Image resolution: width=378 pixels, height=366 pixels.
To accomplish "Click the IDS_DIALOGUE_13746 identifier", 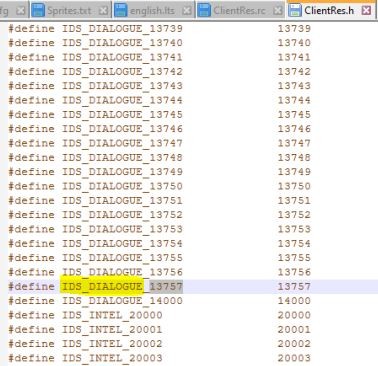I will coord(122,129).
